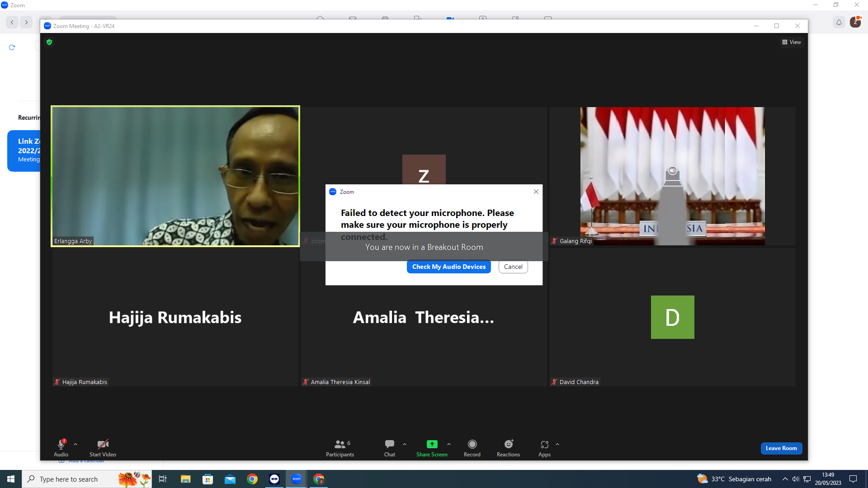This screenshot has width=868, height=488.
Task: Open the View layout menu
Action: pyautogui.click(x=792, y=42)
